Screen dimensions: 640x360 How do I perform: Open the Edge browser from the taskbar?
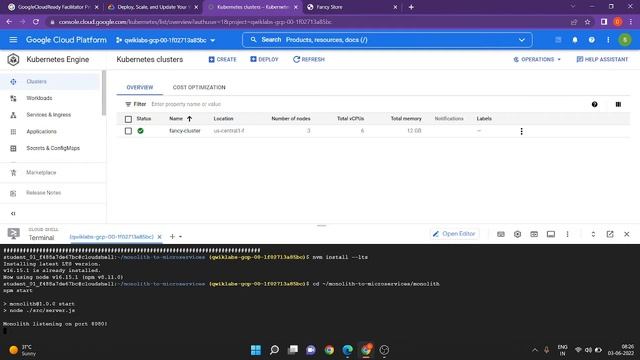pos(347,350)
